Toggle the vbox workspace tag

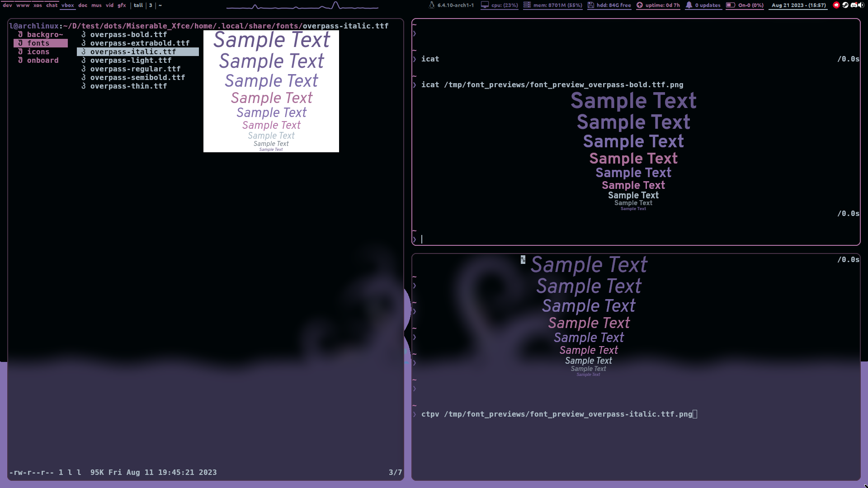(x=67, y=5)
